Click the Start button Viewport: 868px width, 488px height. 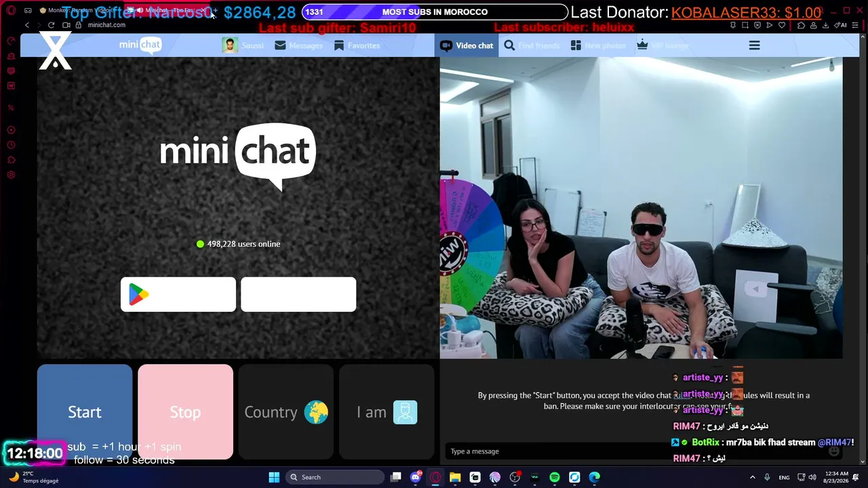point(85,412)
